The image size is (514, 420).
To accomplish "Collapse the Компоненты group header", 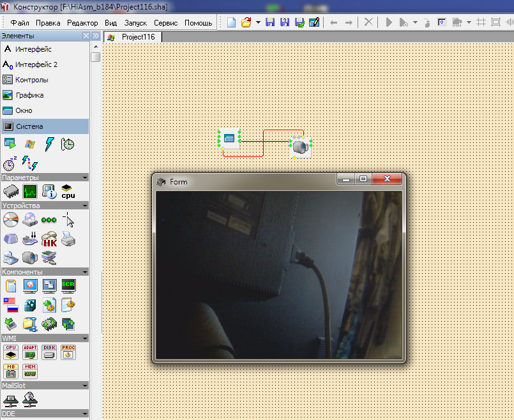I will (85, 271).
